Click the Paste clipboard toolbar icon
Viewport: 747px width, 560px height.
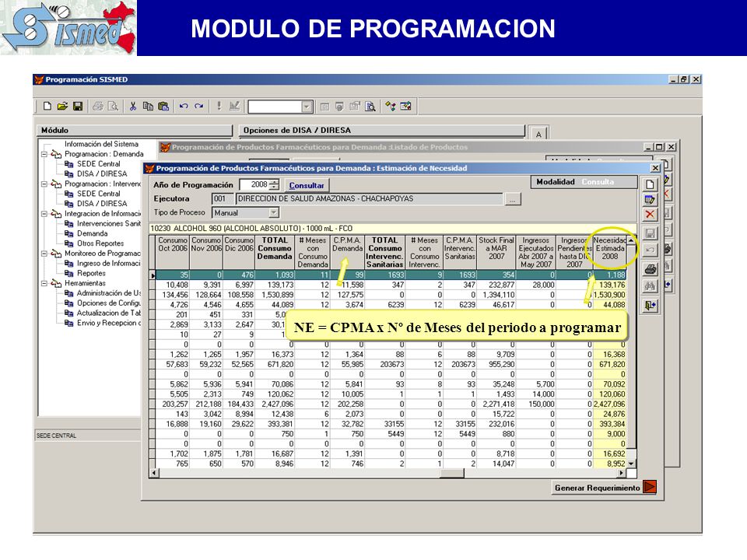coord(163,107)
